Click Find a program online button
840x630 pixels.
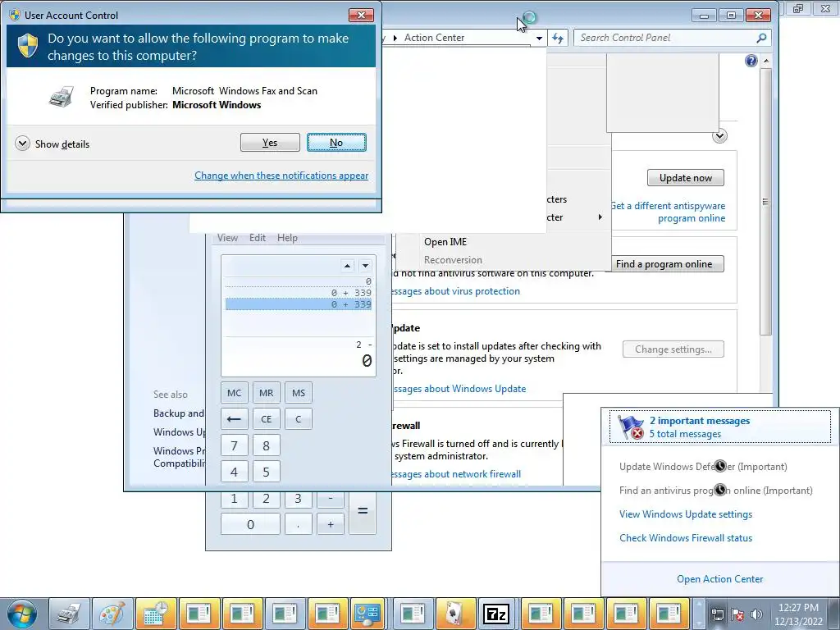(x=664, y=263)
